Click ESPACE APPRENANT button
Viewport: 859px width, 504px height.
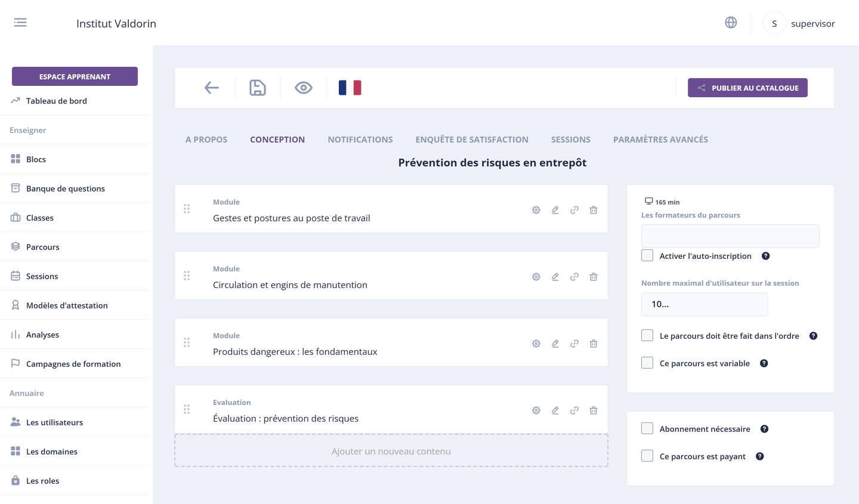[75, 76]
